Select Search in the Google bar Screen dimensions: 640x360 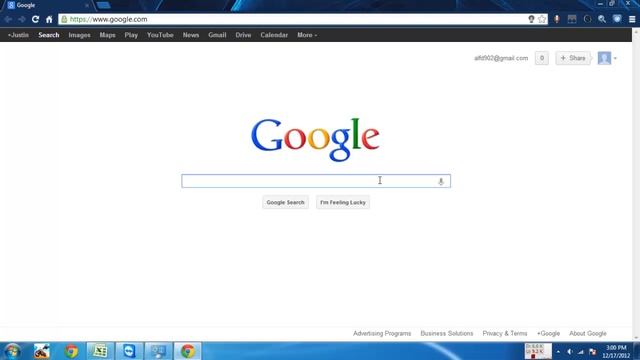pos(49,35)
